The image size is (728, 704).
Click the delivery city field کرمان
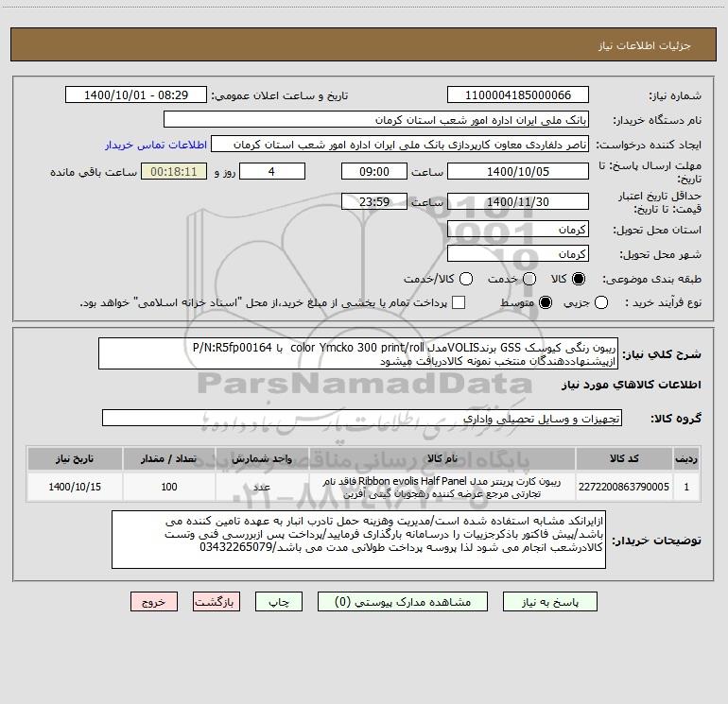518,254
